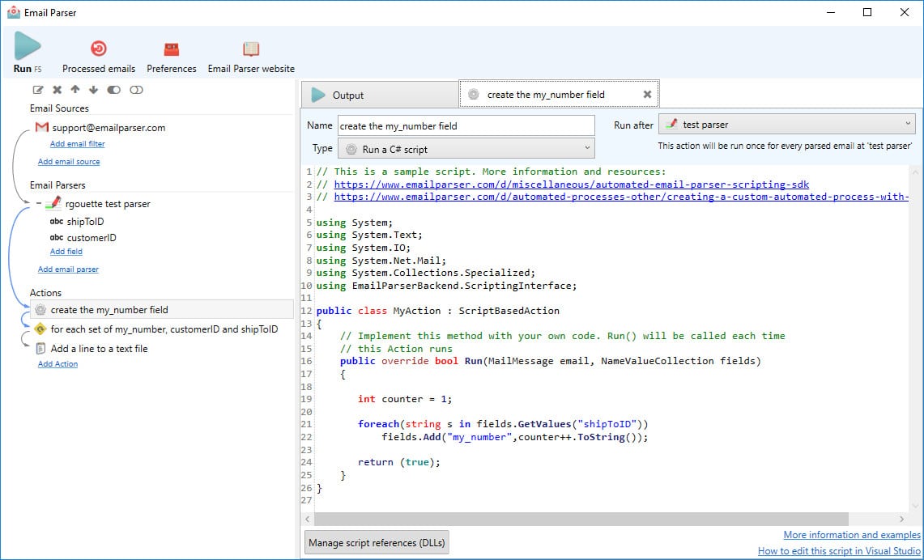Click the horizontal scrollbar of code editor

pos(581,519)
